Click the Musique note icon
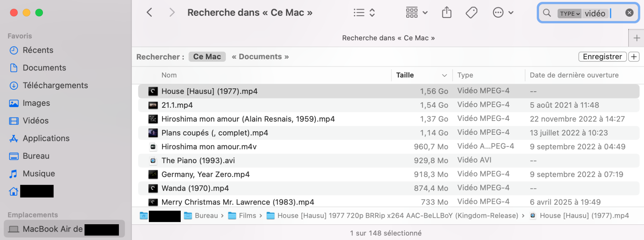The width and height of the screenshot is (644, 240). tap(14, 174)
